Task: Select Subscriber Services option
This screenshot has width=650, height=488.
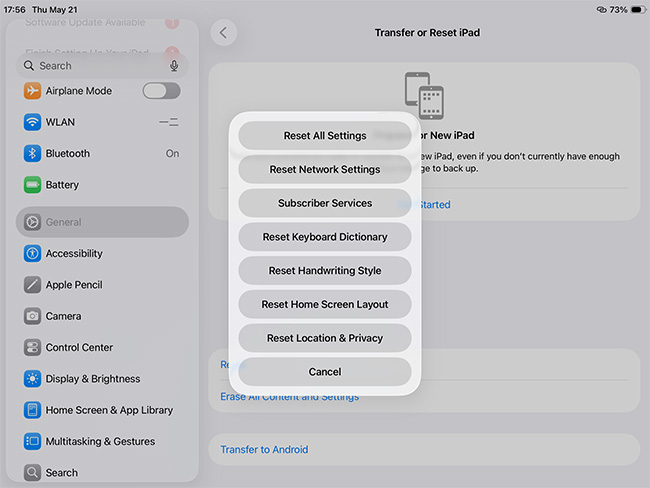Action: (x=325, y=203)
